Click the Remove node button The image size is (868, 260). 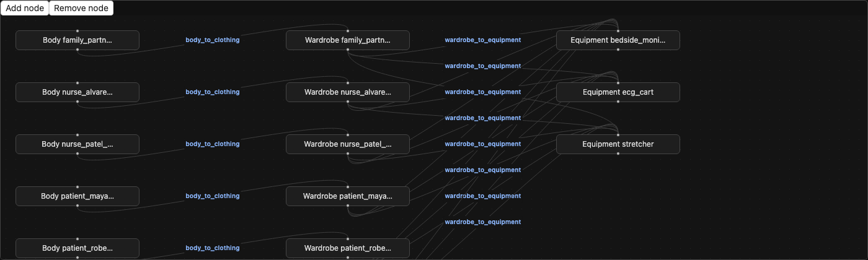click(81, 8)
